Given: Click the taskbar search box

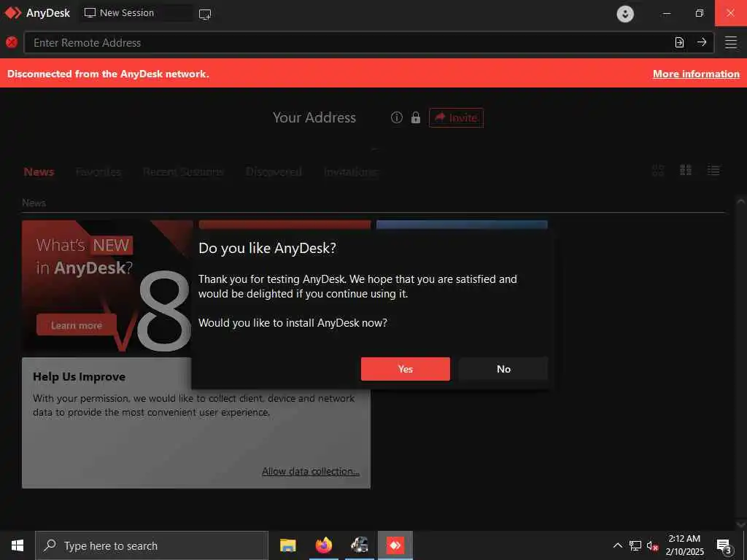Looking at the screenshot, I should coord(152,545).
